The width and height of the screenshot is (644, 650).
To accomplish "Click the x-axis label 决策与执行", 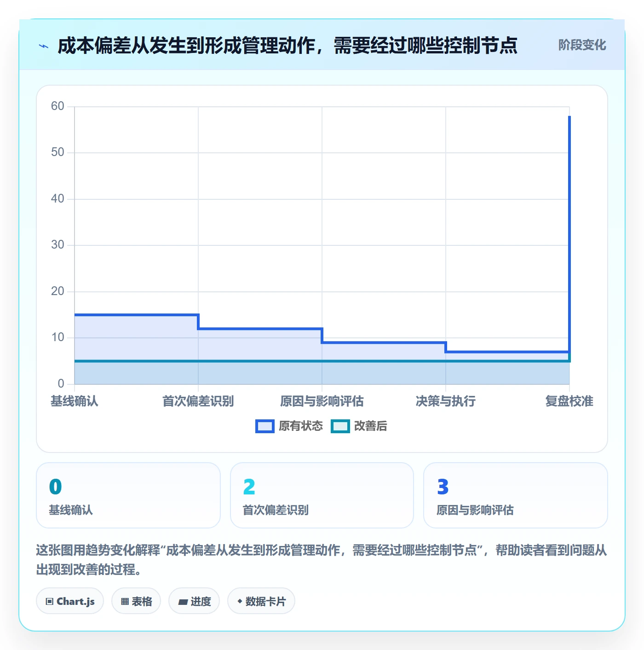I will tap(446, 401).
